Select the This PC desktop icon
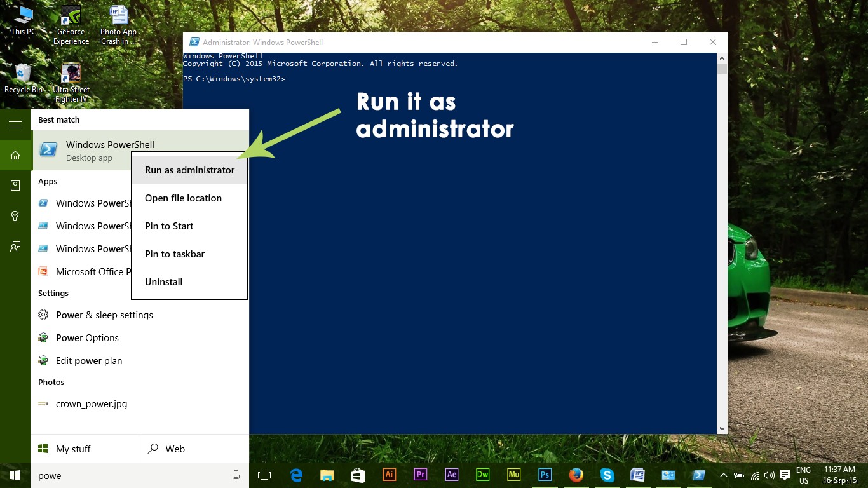Viewport: 868px width, 488px height. pyautogui.click(x=23, y=21)
